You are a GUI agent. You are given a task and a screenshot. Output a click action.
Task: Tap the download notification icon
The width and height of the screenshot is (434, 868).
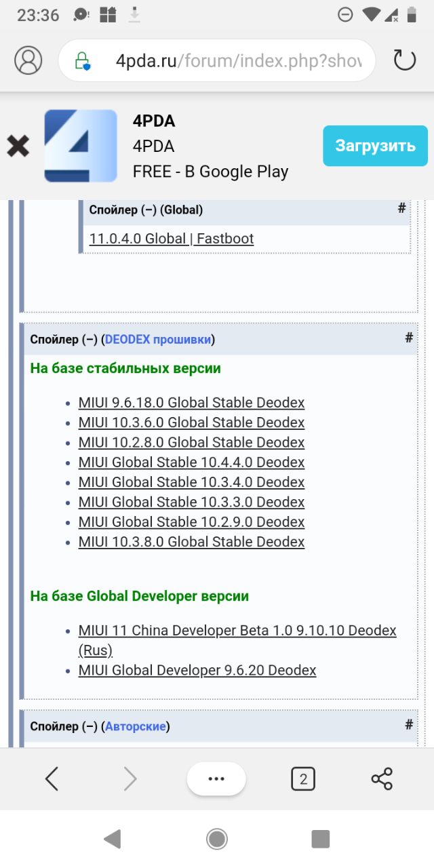click(x=134, y=14)
